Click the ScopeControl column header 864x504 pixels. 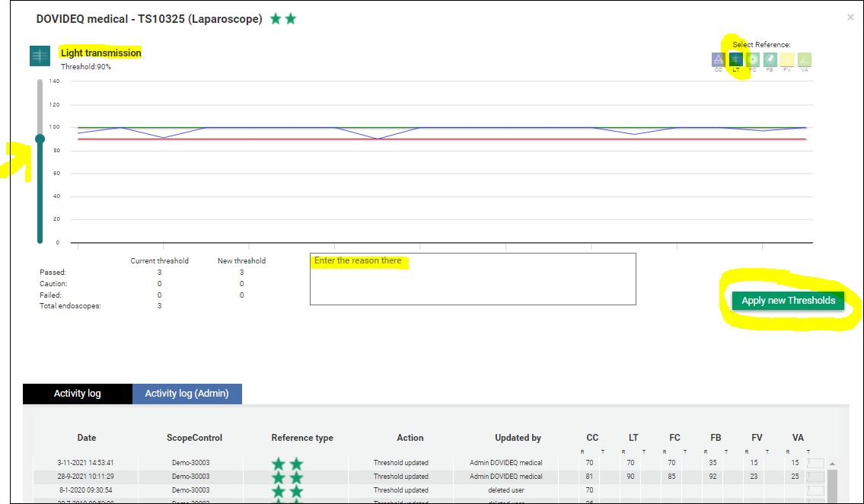(194, 438)
